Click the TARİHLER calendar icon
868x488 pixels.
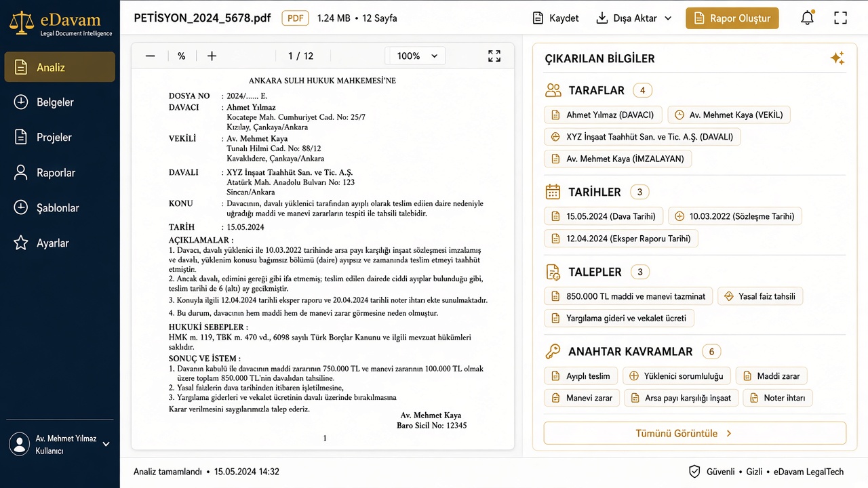click(553, 192)
